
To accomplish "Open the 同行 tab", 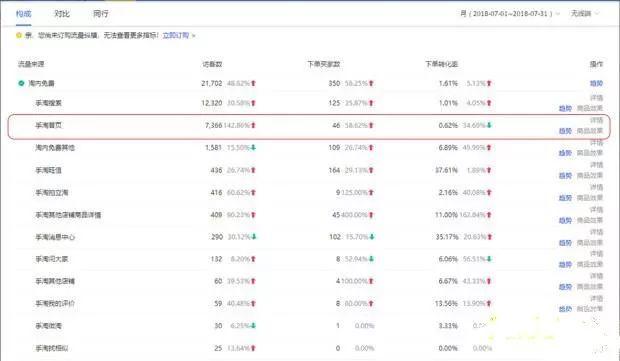I will click(x=100, y=14).
